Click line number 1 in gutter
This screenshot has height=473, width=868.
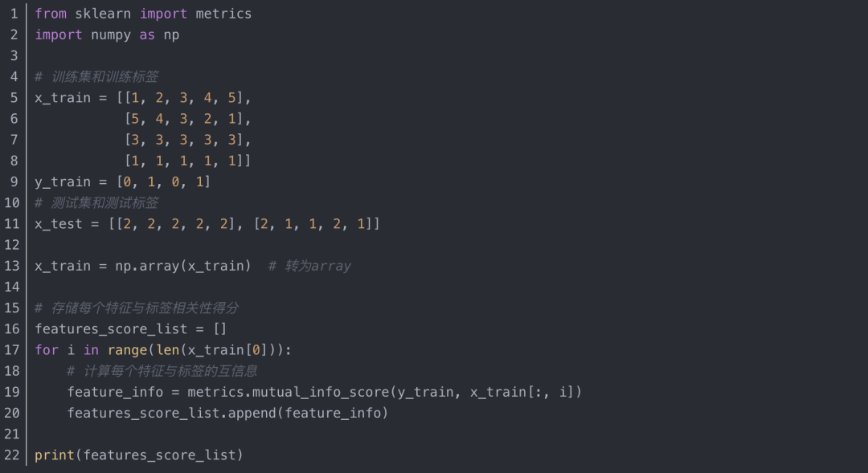(14, 14)
